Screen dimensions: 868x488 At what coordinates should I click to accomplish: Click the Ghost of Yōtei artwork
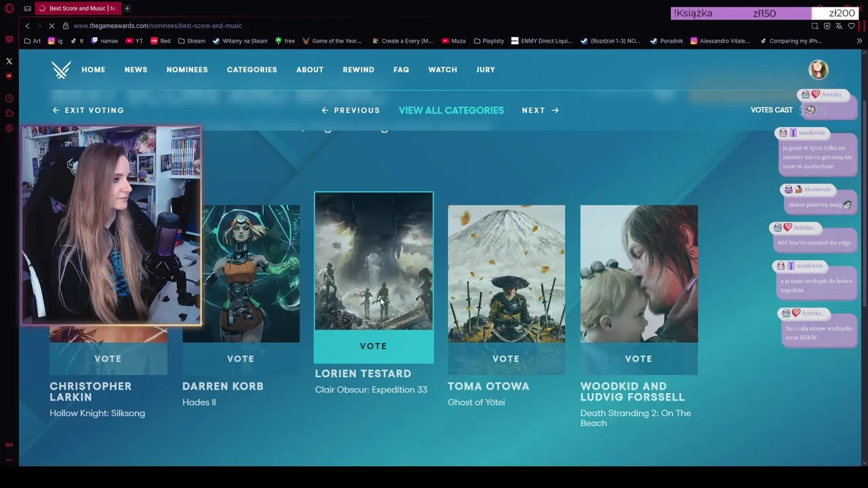506,274
